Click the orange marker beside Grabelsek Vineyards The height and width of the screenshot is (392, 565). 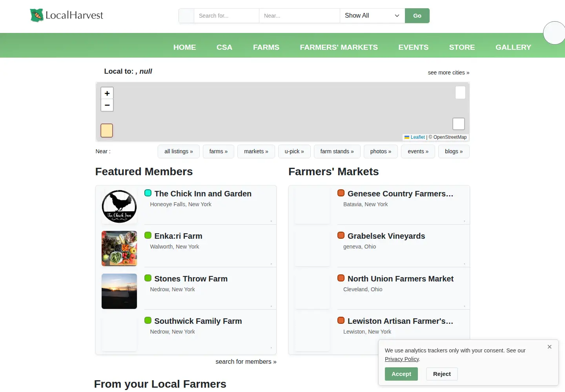point(341,235)
